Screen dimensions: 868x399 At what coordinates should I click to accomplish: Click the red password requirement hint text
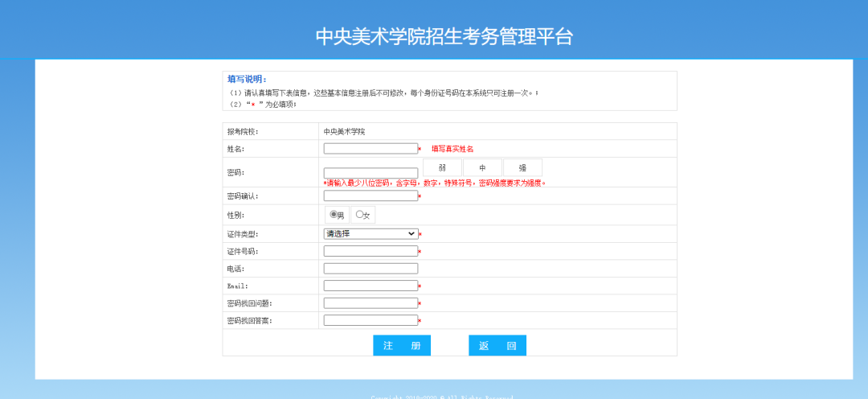[x=435, y=183]
